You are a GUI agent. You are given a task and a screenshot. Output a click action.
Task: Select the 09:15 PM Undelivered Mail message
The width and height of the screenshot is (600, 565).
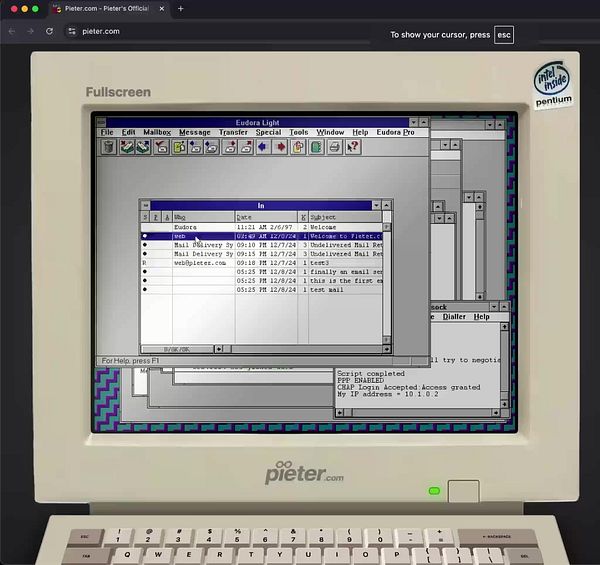click(262, 254)
